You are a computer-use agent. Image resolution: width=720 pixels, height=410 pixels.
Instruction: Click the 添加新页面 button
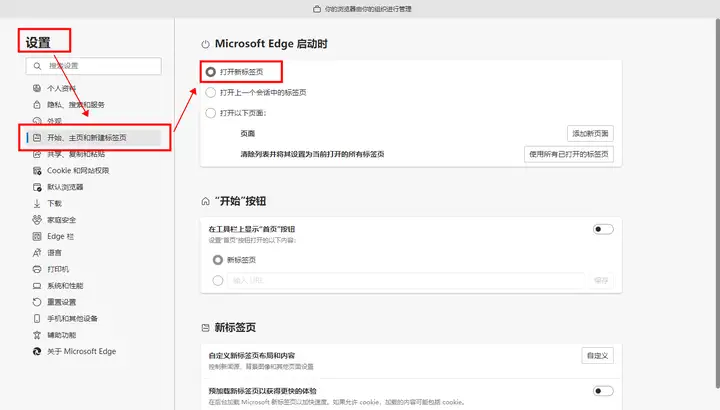coord(590,134)
